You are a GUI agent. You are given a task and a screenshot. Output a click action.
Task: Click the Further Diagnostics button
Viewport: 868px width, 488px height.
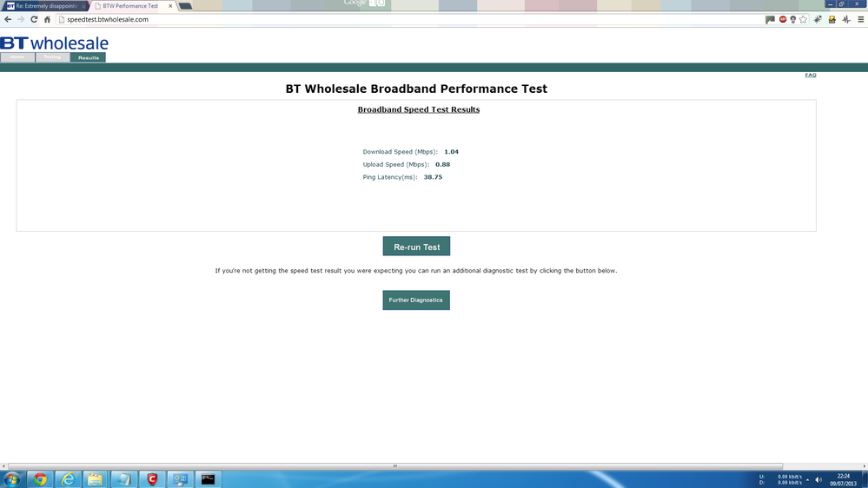416,300
